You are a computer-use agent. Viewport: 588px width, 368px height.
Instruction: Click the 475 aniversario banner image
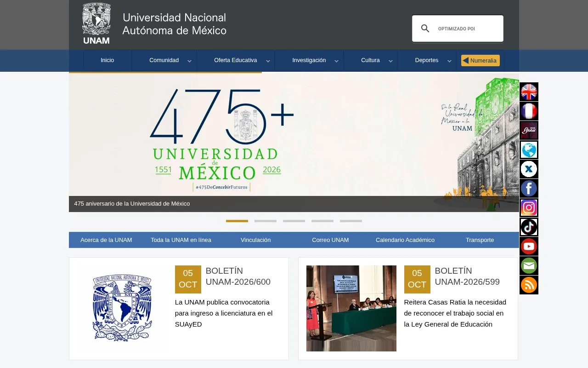[x=294, y=142]
